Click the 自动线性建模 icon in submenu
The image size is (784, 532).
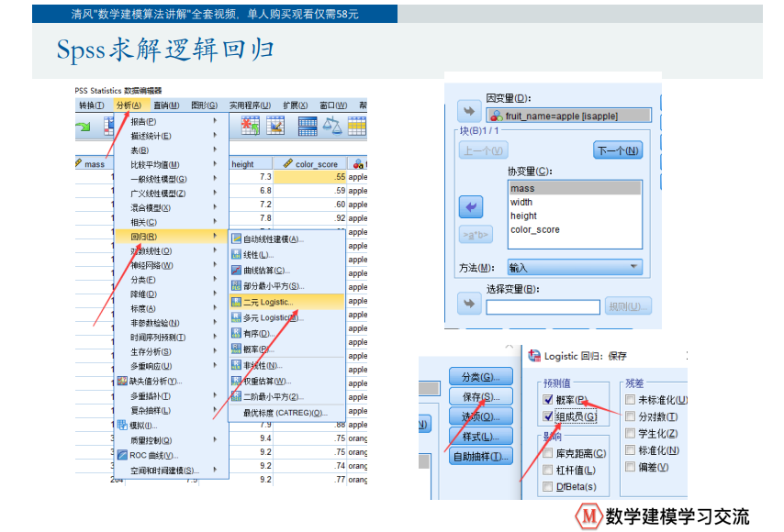236,238
